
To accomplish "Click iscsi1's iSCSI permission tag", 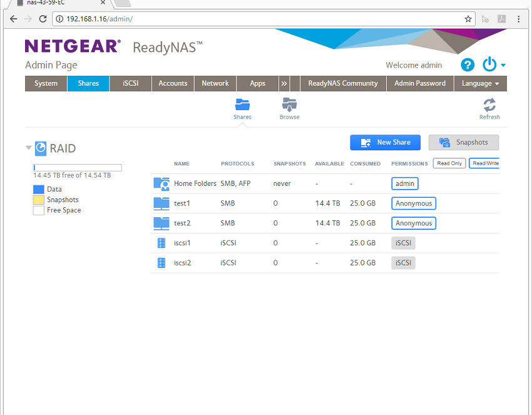I will 404,243.
